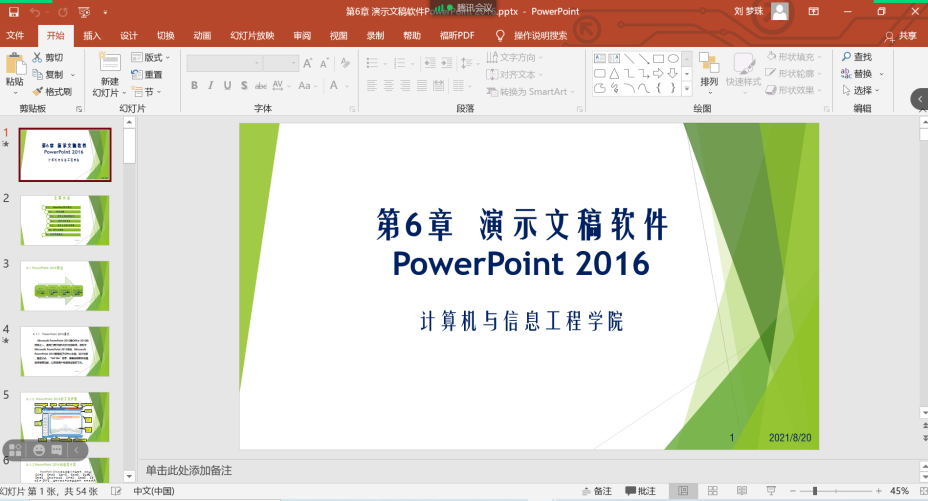Viewport: 928px width, 501px height.
Task: Switch to the Animations tab
Action: (202, 35)
